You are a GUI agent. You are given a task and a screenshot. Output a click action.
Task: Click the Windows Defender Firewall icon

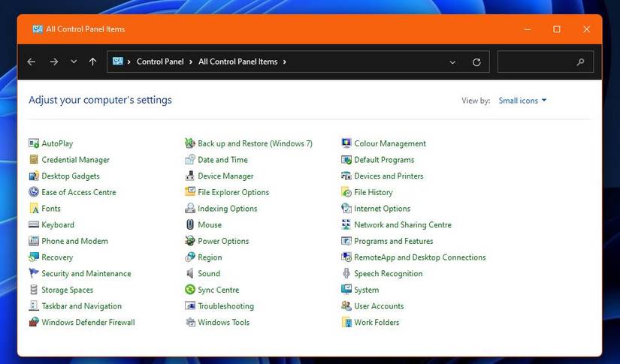point(34,322)
